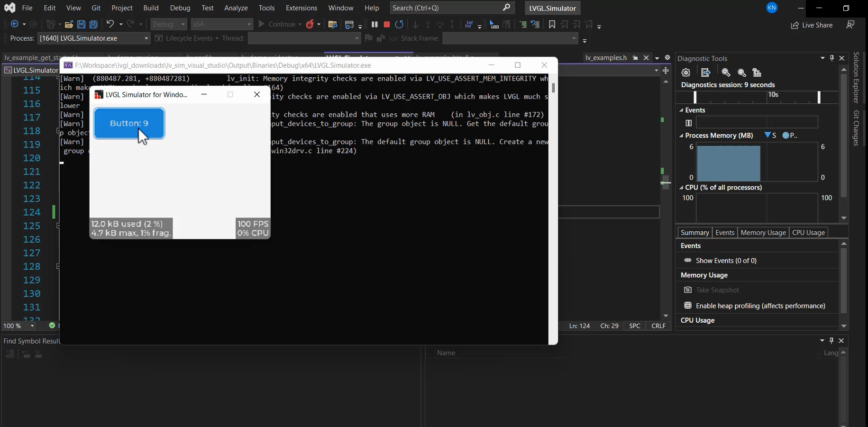
Task: Click the editor settings gear beside tabs
Action: pos(667,57)
